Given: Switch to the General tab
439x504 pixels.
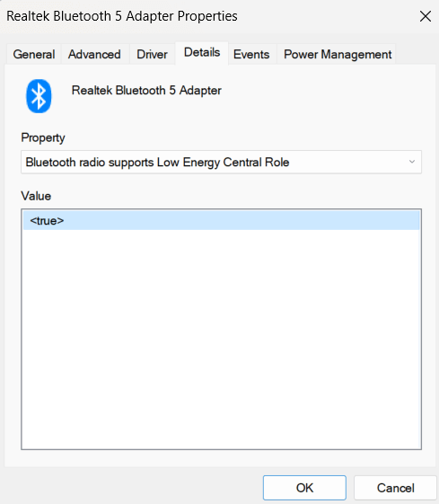Looking at the screenshot, I should pos(34,54).
